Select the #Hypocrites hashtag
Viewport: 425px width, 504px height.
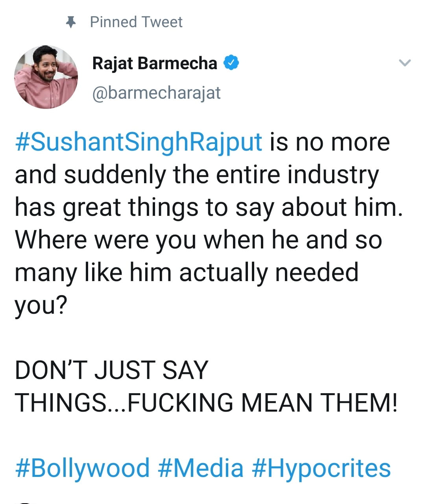pyautogui.click(x=320, y=468)
